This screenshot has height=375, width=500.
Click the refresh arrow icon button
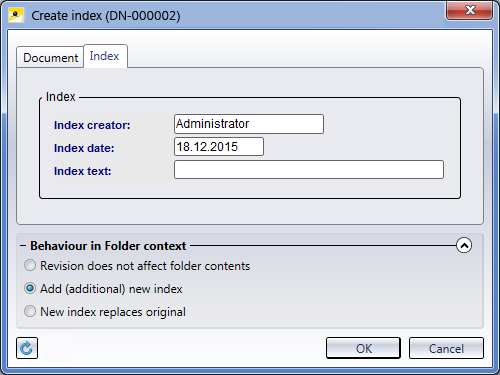27,348
